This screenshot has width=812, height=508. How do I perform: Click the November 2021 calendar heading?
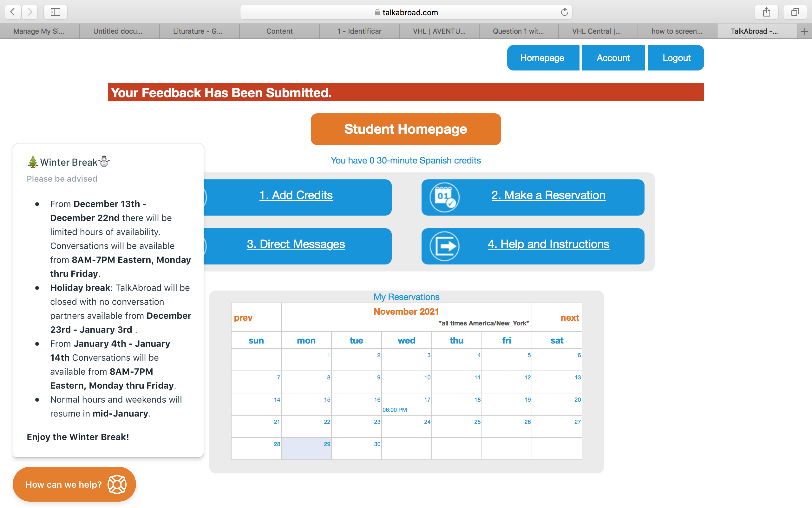coord(406,311)
